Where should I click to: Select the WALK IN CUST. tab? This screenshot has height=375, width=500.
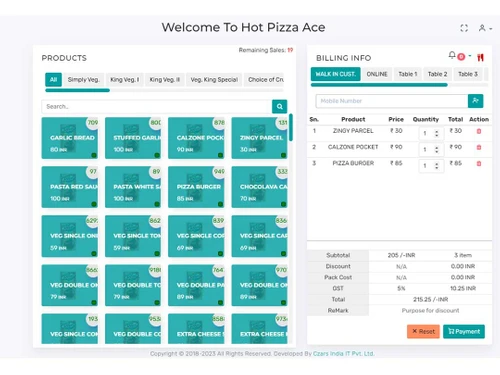click(336, 74)
